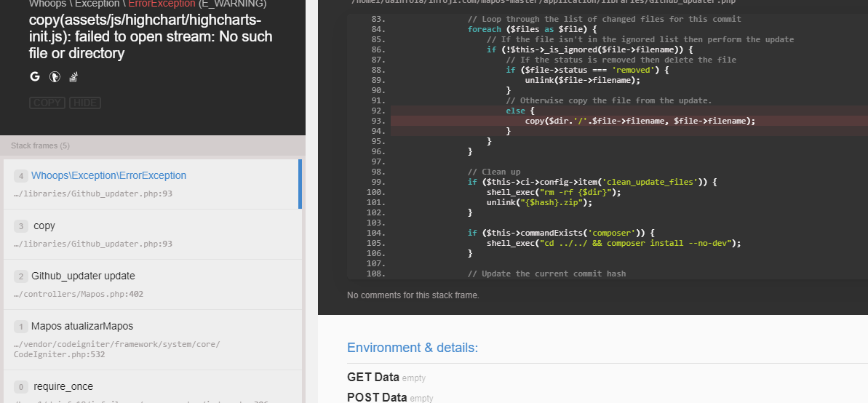Click the Github_updater.php:93 path of frame 4
868x403 pixels.
(93, 194)
